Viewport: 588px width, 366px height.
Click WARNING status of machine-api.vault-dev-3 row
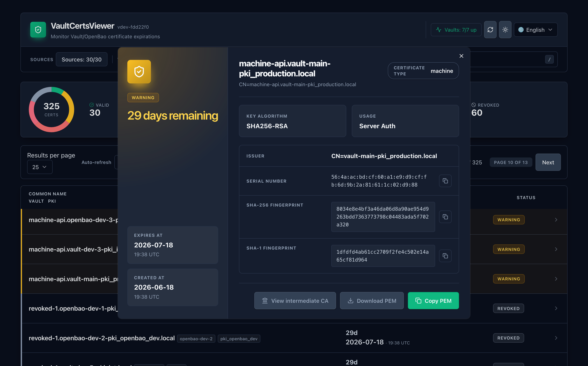(x=509, y=249)
